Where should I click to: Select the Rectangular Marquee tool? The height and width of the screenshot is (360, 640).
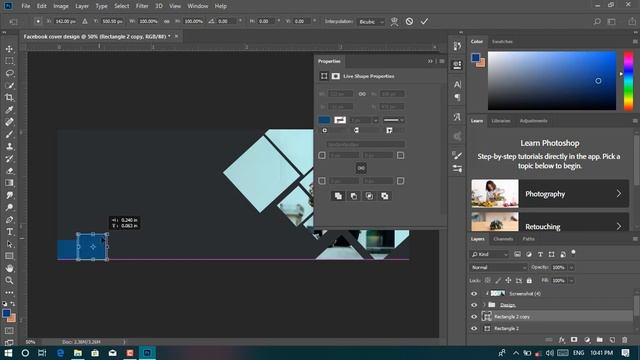[x=9, y=61]
